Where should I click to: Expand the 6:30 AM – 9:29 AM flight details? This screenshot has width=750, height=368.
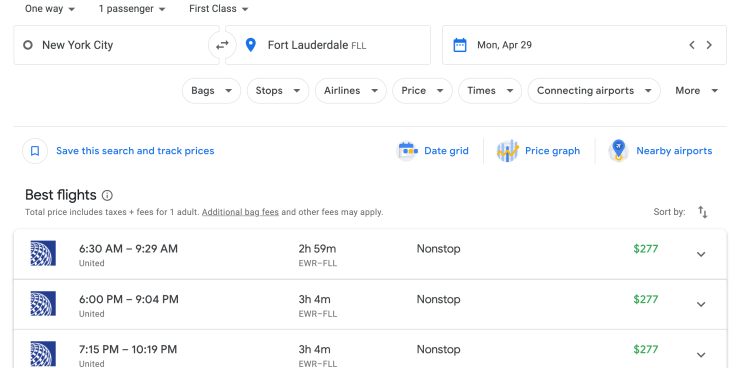tap(701, 254)
